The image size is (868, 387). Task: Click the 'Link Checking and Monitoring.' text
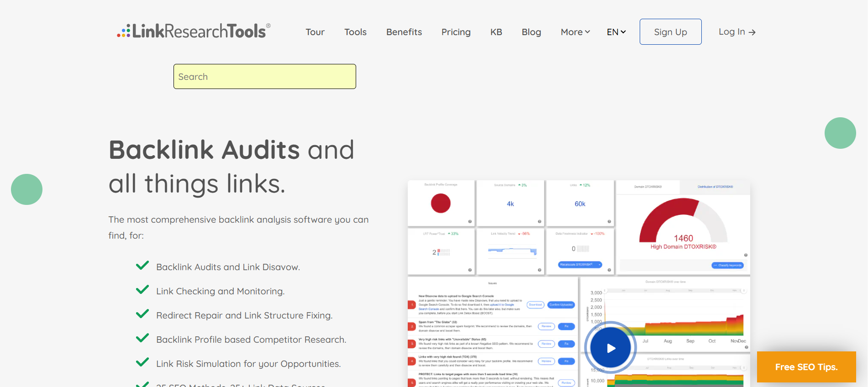click(x=221, y=291)
